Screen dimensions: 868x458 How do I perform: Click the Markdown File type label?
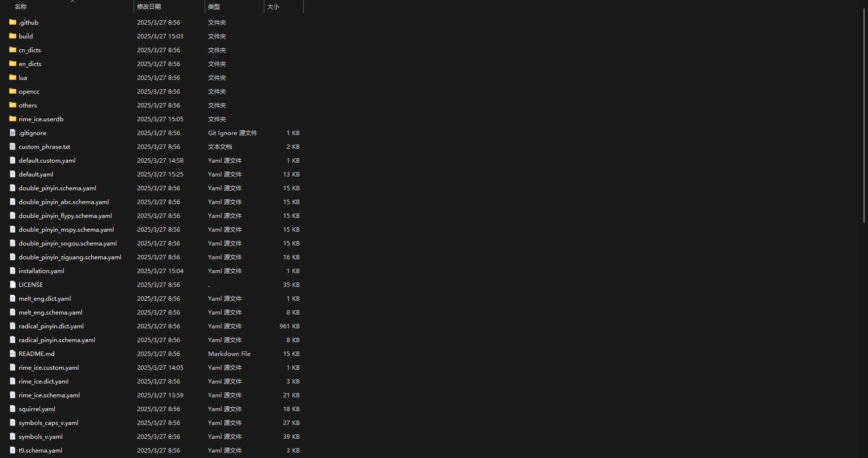(x=229, y=354)
